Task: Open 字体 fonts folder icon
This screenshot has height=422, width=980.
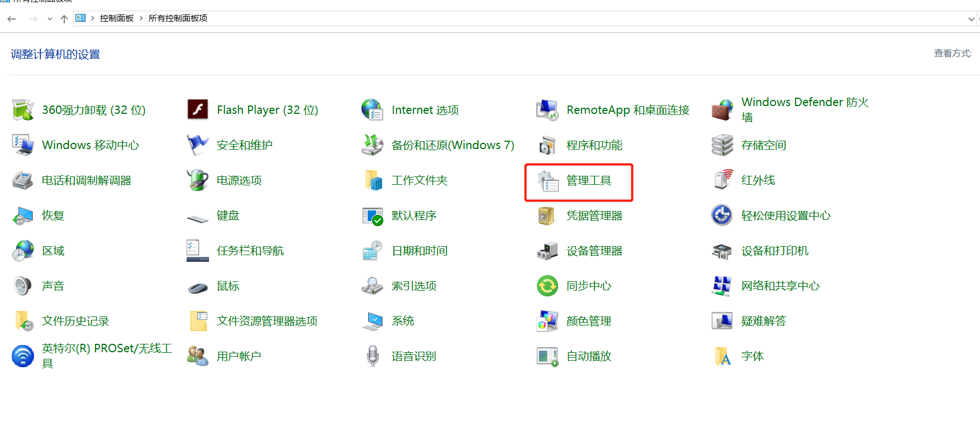Action: coord(723,356)
